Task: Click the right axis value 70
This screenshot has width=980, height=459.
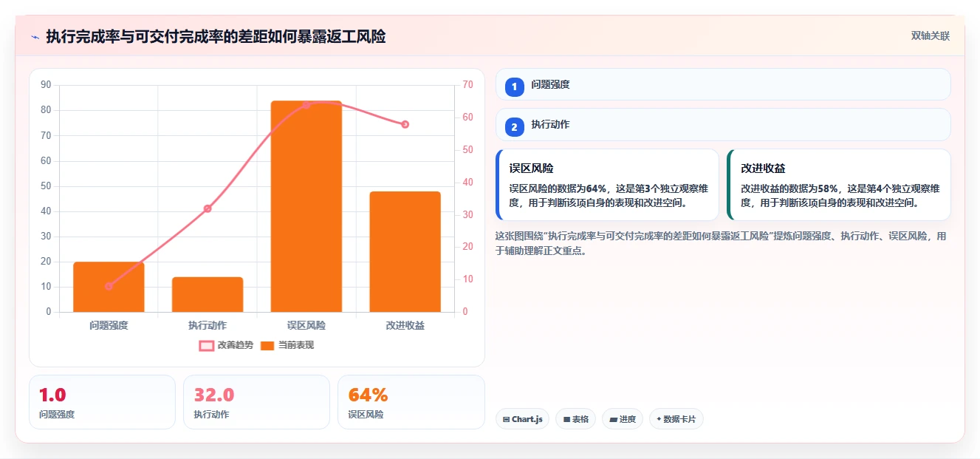Action: point(467,85)
